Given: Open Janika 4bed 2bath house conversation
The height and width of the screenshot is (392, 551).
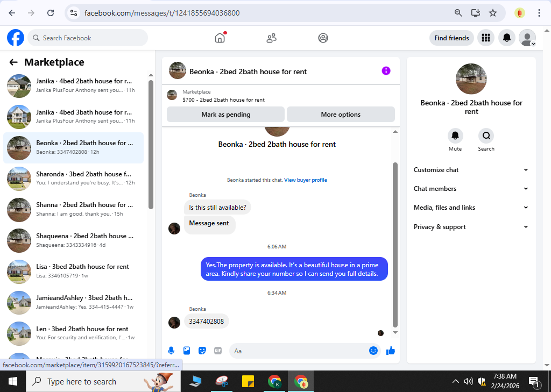Looking at the screenshot, I should coord(73,85).
